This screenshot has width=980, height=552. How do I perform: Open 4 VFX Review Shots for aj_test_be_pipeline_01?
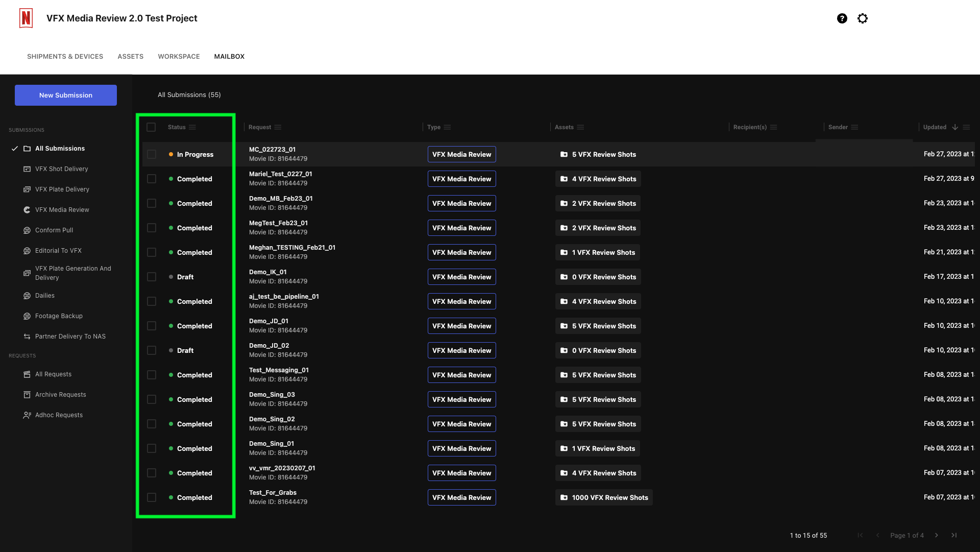[x=598, y=301]
